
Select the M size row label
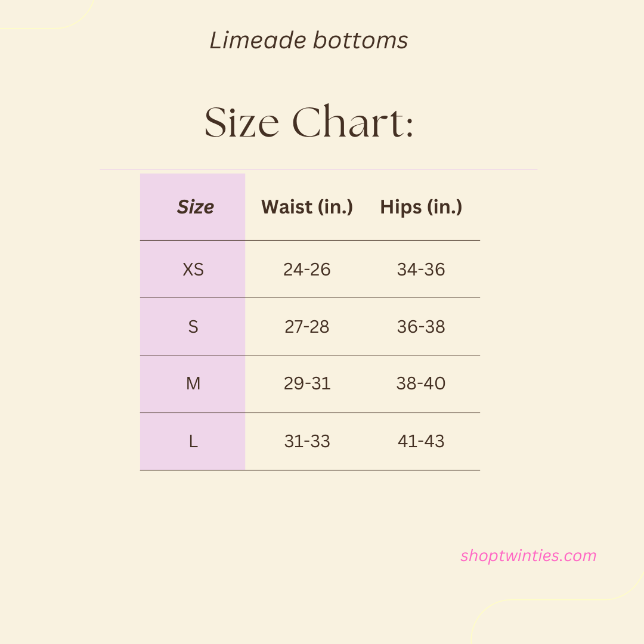[x=193, y=383]
